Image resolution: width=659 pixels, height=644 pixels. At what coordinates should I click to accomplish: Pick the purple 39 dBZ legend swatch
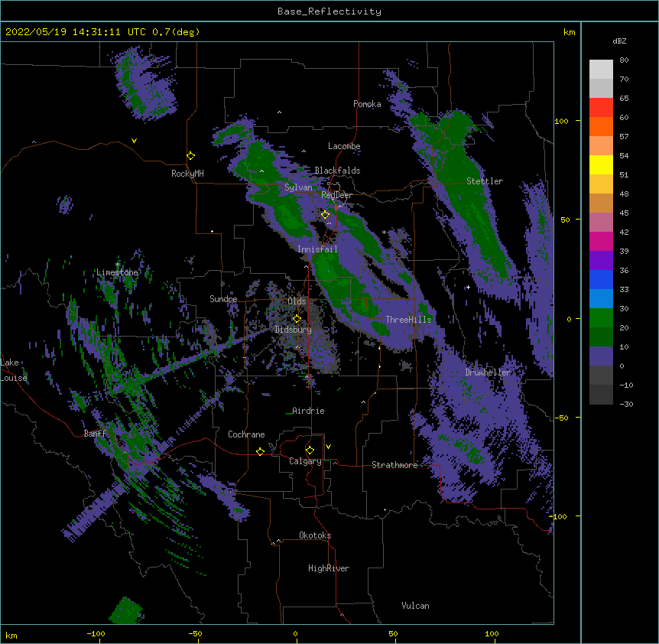click(601, 260)
